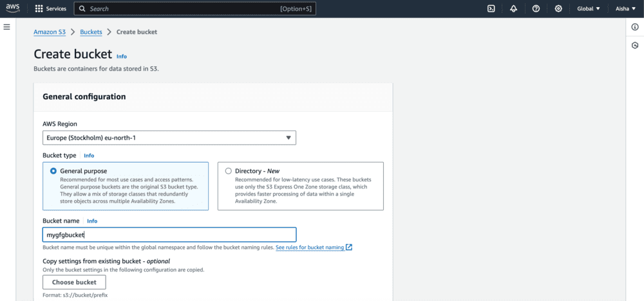Image resolution: width=644 pixels, height=301 pixels.
Task: Click the Services label in top bar
Action: point(56,8)
